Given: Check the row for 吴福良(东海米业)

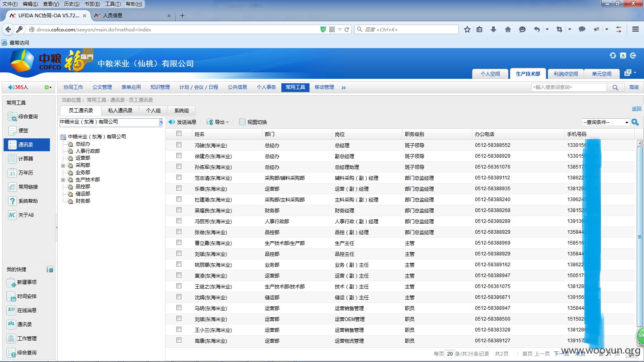Looking at the screenshot, I should (179, 210).
